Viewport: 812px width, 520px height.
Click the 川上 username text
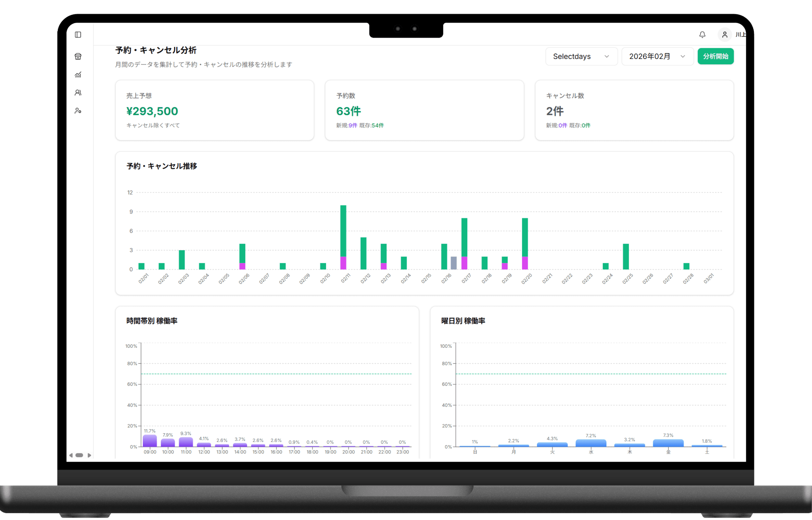pos(741,34)
